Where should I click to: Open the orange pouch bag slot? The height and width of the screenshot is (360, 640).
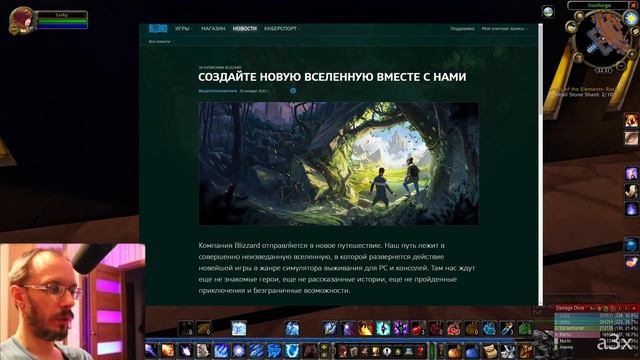[x=454, y=351]
